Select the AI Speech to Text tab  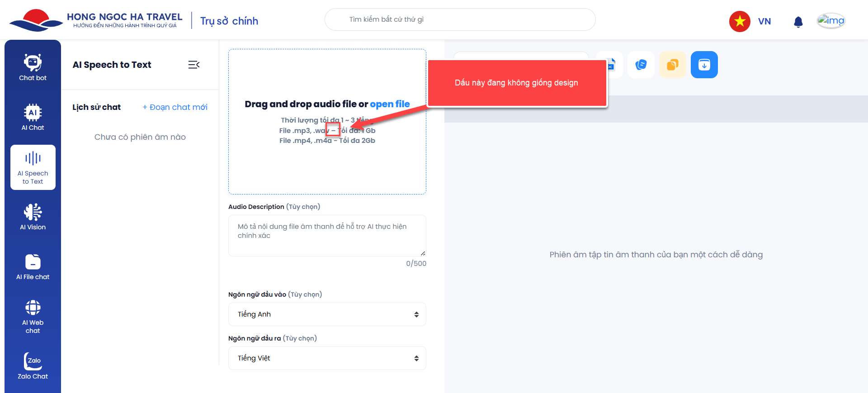click(x=33, y=167)
